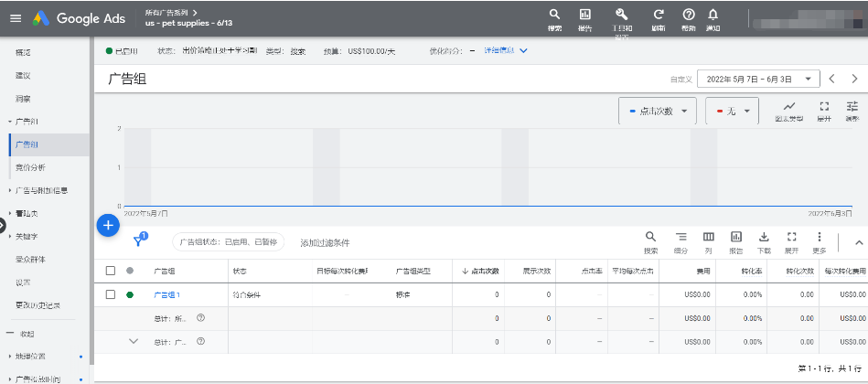Image resolution: width=868 pixels, height=384 pixels.
Task: Tick the select-all checkbox in table header
Action: pyautogui.click(x=111, y=271)
